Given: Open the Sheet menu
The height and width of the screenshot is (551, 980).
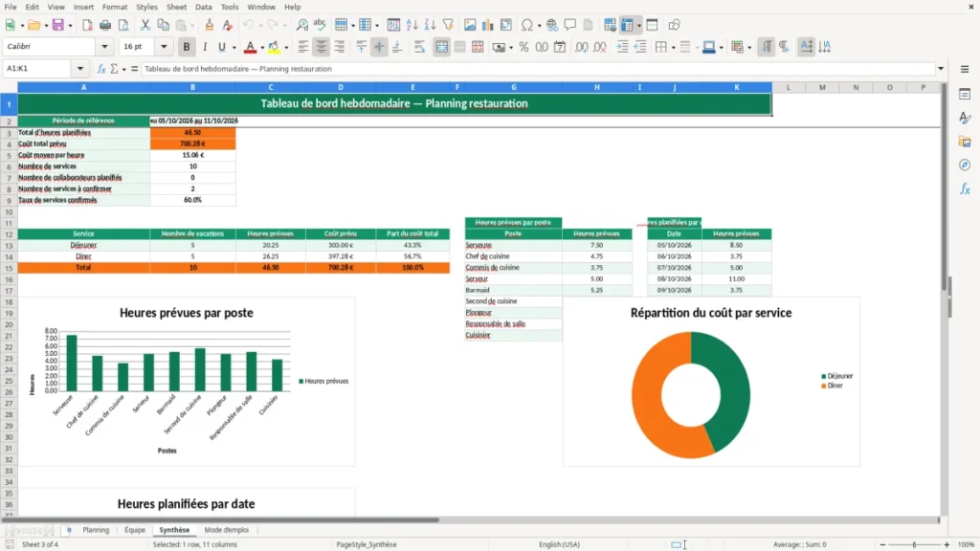Looking at the screenshot, I should [176, 7].
